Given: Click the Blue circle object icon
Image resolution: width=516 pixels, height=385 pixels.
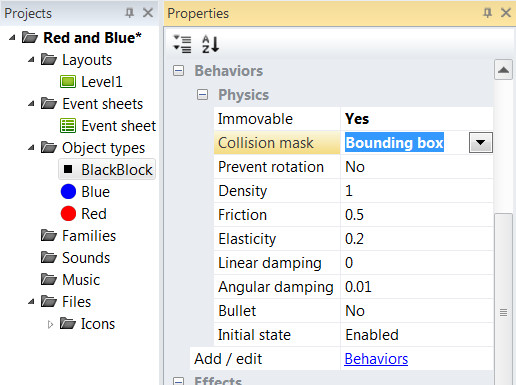Looking at the screenshot, I should click(x=68, y=192).
